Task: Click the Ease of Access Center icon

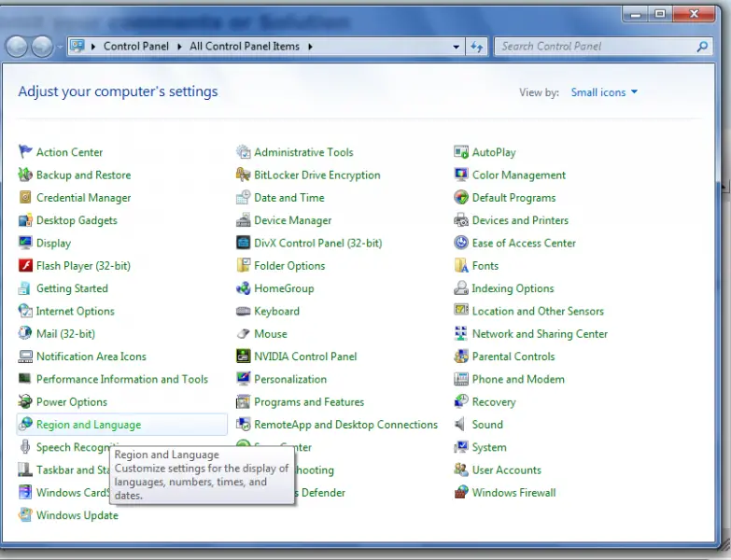Action: (x=461, y=243)
